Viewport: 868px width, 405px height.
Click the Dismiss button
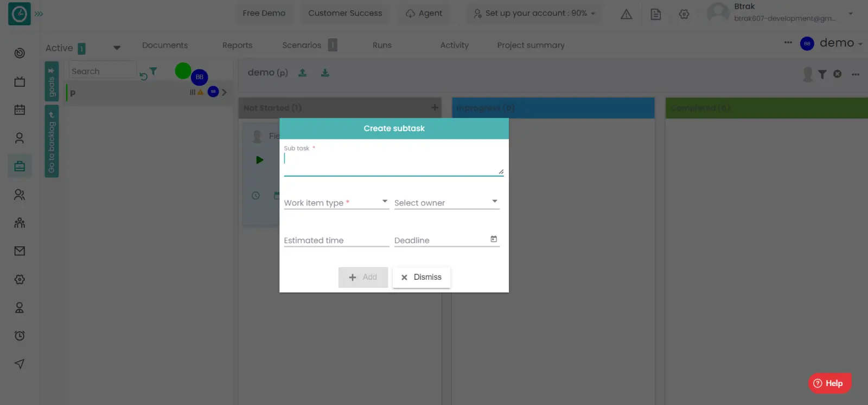(x=422, y=277)
